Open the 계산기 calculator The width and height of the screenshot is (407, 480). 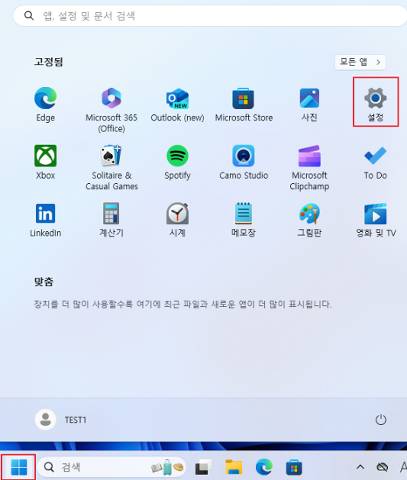111,220
